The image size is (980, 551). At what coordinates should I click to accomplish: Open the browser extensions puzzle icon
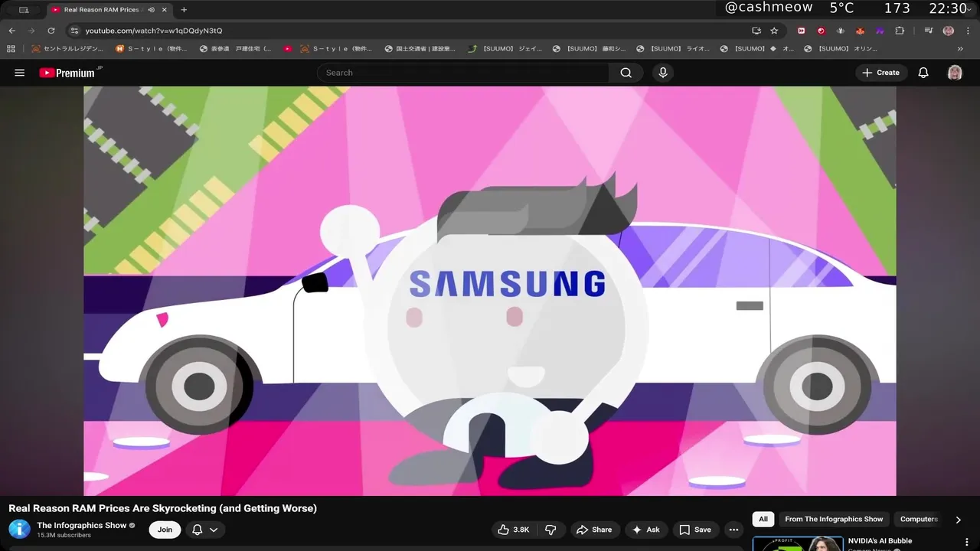coord(900,31)
